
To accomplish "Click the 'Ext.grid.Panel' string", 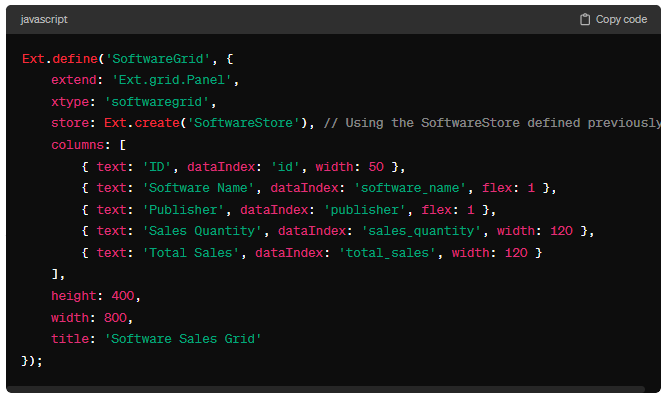I will coord(172,80).
